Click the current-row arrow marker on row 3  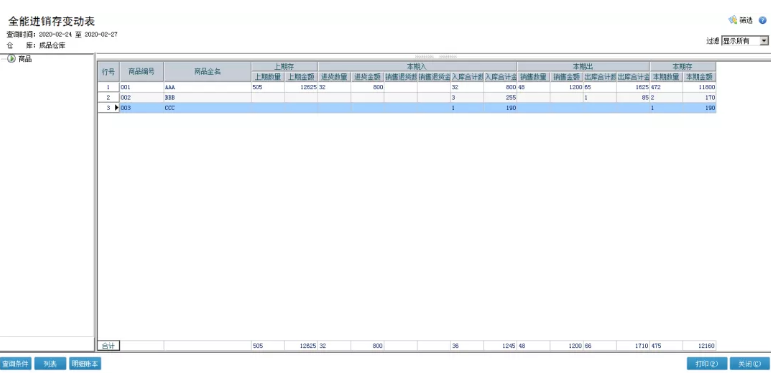(x=117, y=108)
